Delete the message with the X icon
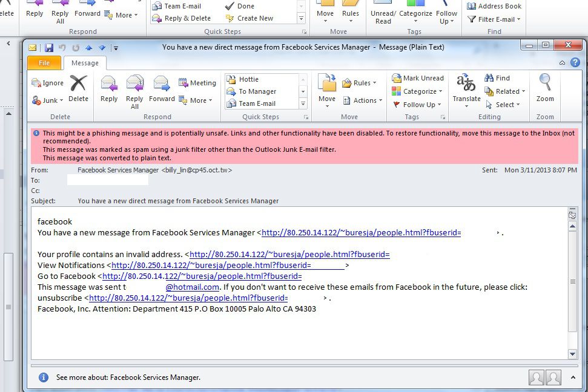588x392 pixels. coord(78,89)
